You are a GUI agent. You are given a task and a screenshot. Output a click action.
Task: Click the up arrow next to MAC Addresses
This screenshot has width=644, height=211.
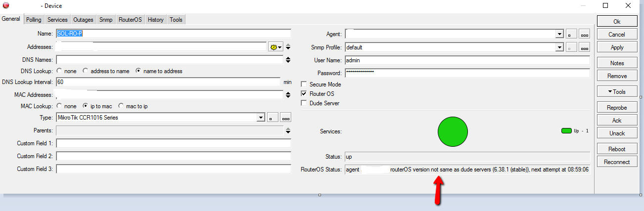click(288, 92)
